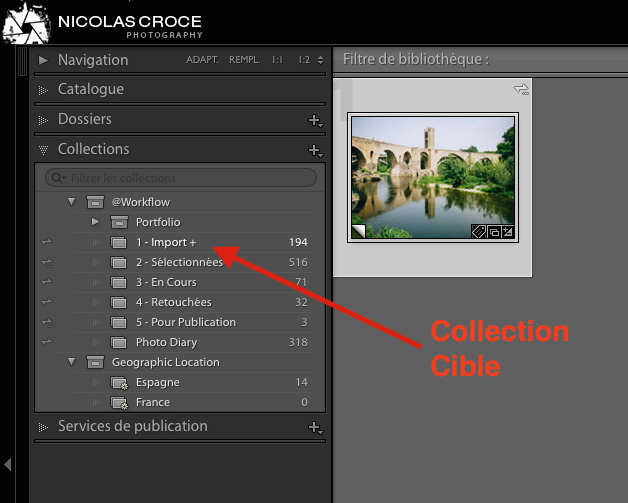This screenshot has height=503, width=628.
Task: Click the plus icon in the Dossiers header
Action: coord(314,120)
